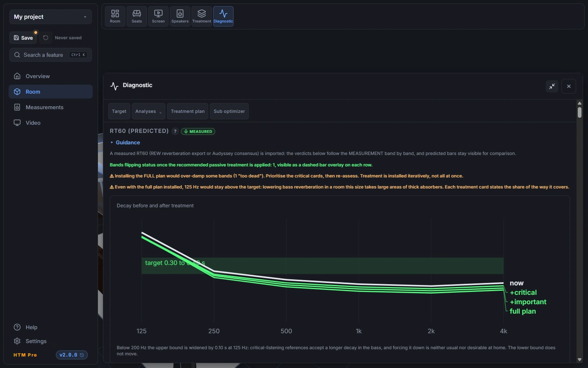
Task: Open the Treatment toolbar tool
Action: click(x=202, y=16)
